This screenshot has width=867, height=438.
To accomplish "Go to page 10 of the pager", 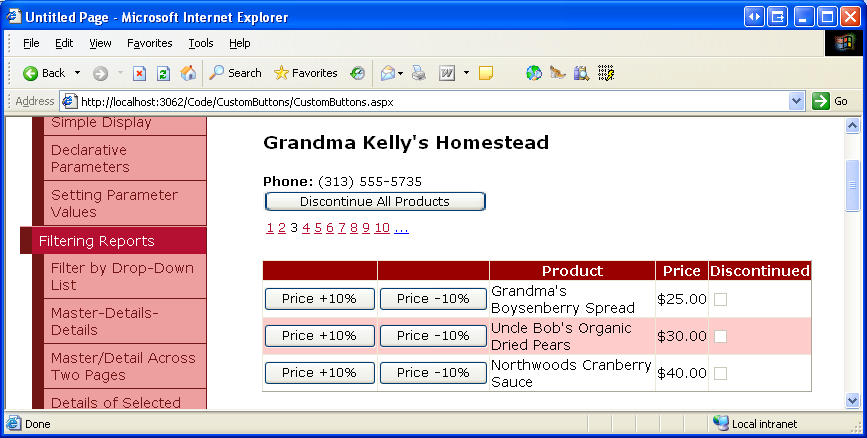I will 382,228.
